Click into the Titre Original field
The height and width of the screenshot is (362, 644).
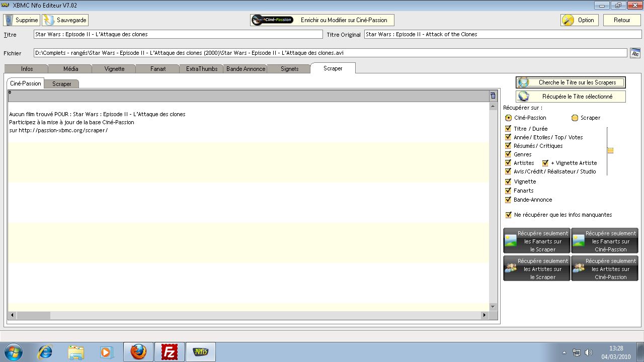pos(503,34)
